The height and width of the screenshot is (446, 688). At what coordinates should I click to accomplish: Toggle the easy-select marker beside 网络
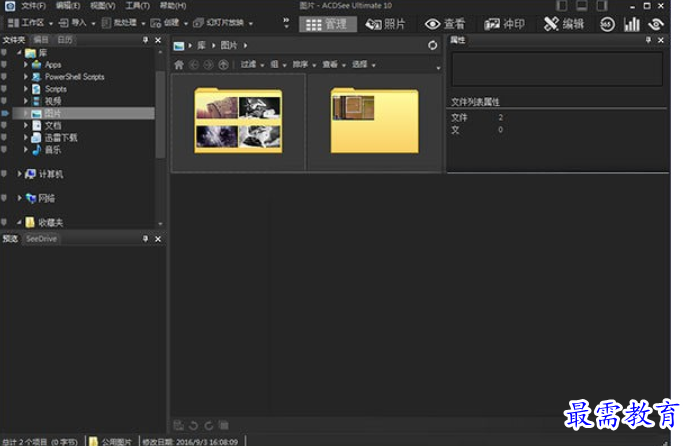[4, 198]
